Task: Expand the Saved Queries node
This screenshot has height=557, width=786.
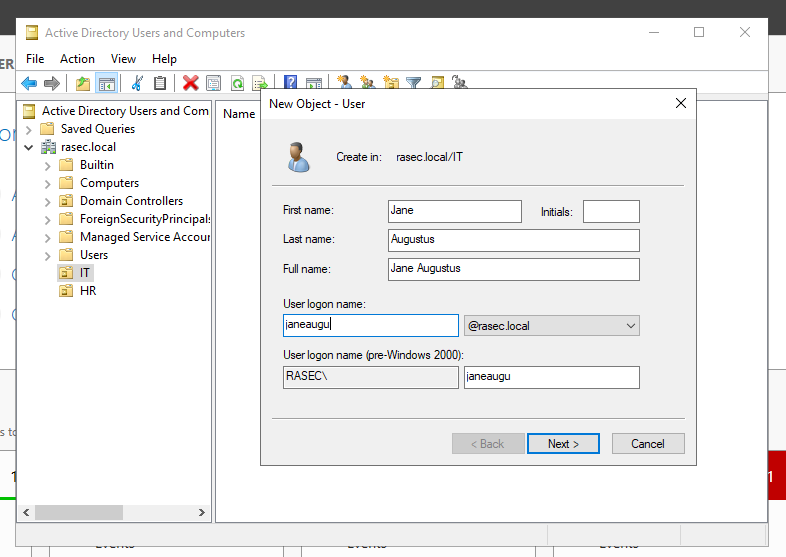Action: tap(29, 130)
